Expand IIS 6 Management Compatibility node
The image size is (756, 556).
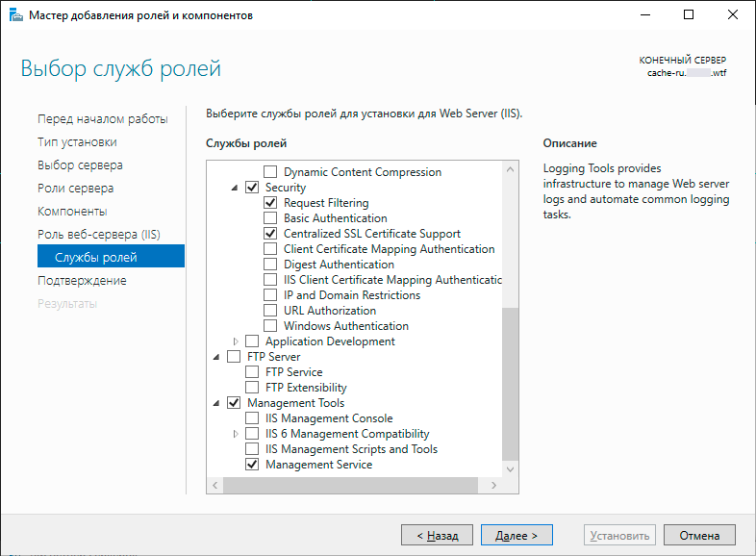(236, 434)
